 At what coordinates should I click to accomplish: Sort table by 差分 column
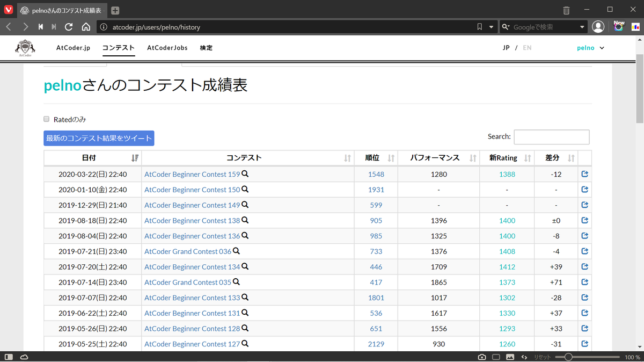click(556, 158)
